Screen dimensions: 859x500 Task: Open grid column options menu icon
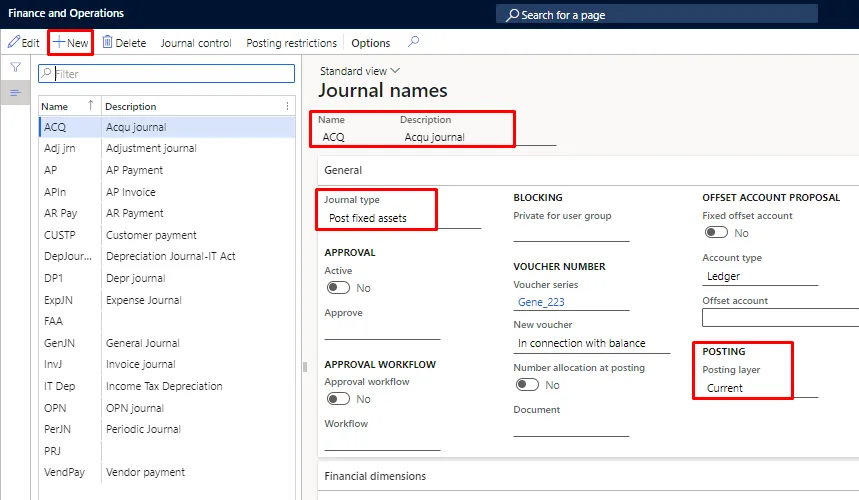tap(287, 106)
